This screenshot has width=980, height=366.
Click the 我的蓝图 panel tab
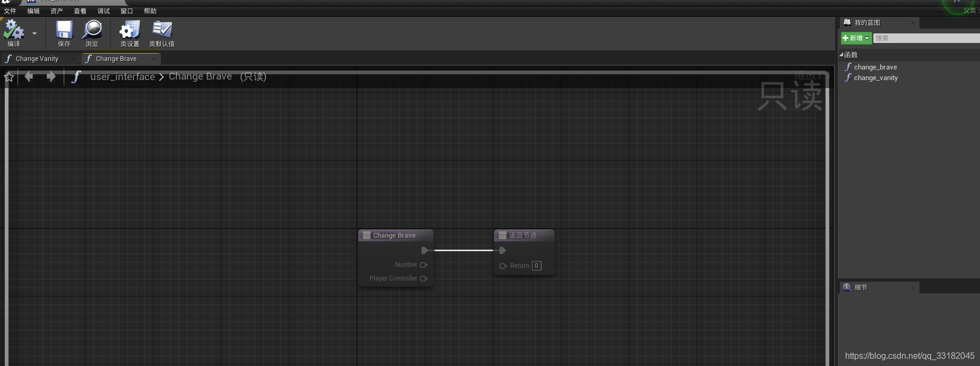click(x=879, y=22)
